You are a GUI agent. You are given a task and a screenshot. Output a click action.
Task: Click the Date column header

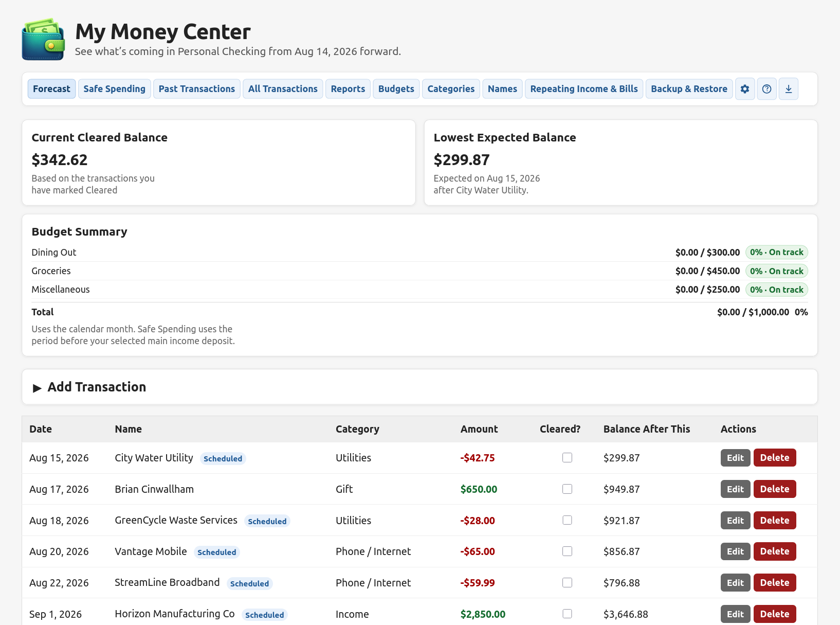[x=41, y=429]
